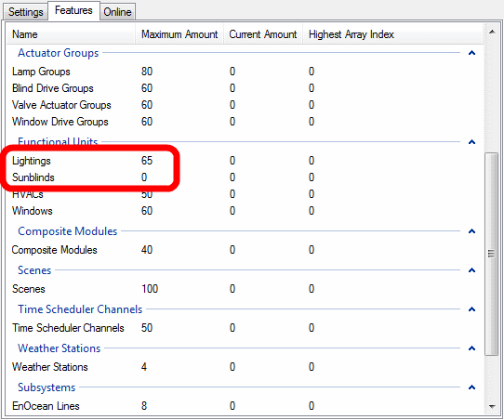Collapse the Scenes group chevron
Image resolution: width=504 pixels, height=420 pixels.
pyautogui.click(x=471, y=270)
